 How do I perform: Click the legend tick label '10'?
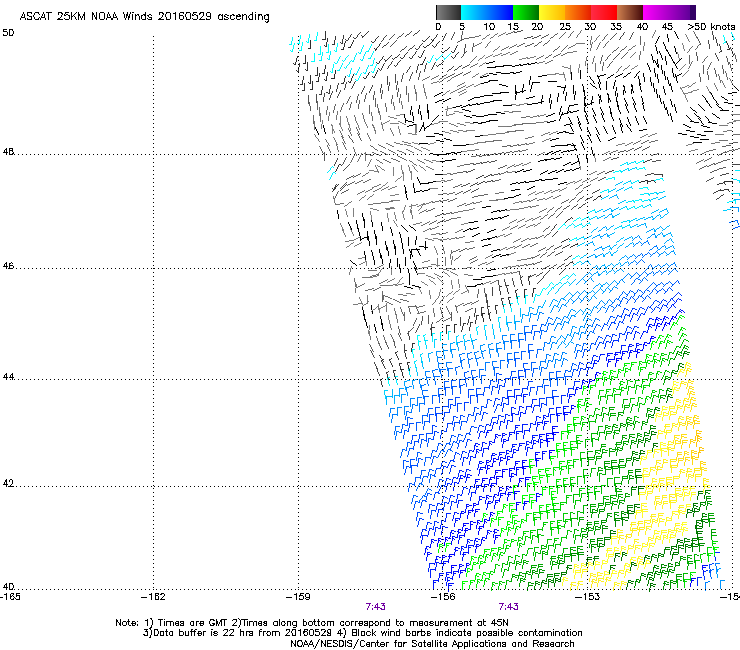(489, 27)
